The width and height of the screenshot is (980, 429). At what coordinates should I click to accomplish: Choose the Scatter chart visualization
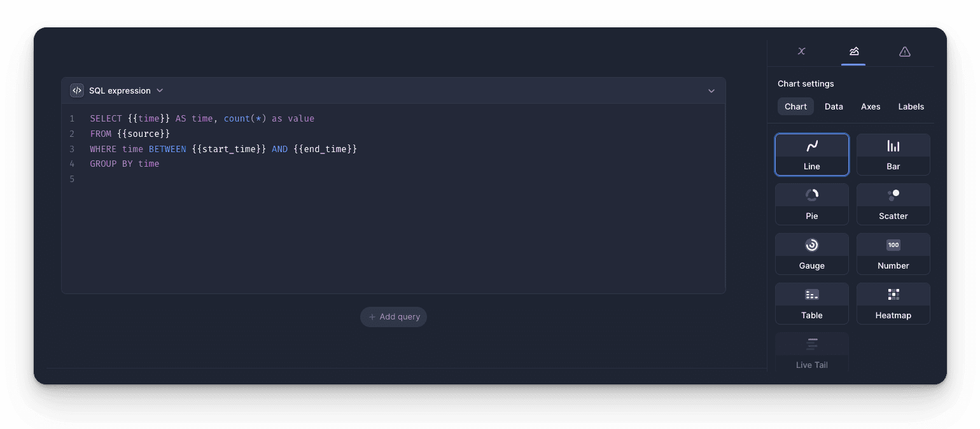point(893,204)
